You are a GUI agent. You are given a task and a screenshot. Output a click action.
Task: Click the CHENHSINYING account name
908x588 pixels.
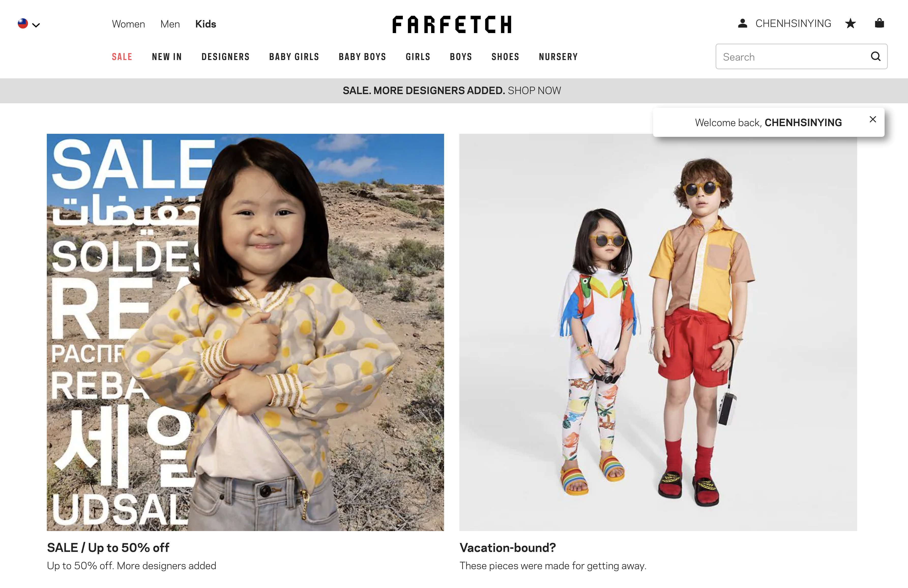[x=793, y=24]
